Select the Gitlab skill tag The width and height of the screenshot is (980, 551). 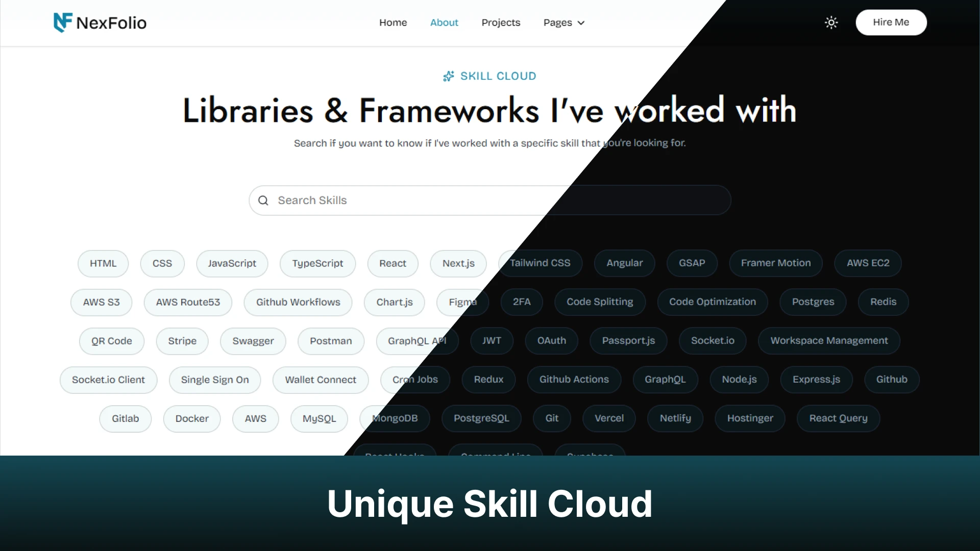click(125, 418)
